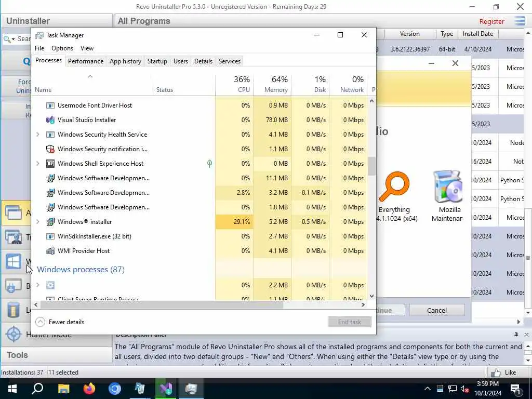Click the Hunter Mode crosshair icon

pos(14,334)
